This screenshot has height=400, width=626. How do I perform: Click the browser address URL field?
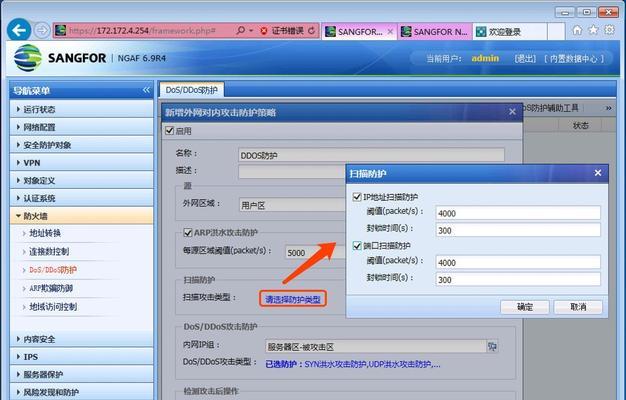pyautogui.click(x=143, y=31)
